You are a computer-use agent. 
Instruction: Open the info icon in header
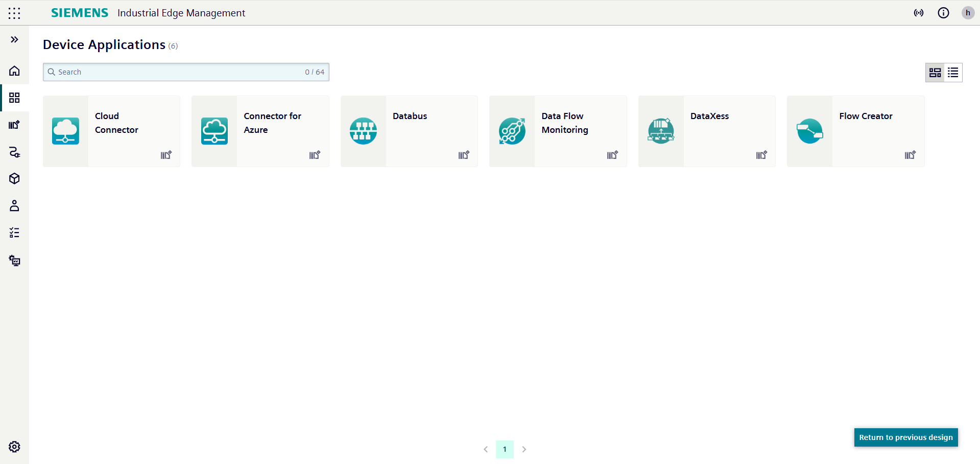[943, 13]
